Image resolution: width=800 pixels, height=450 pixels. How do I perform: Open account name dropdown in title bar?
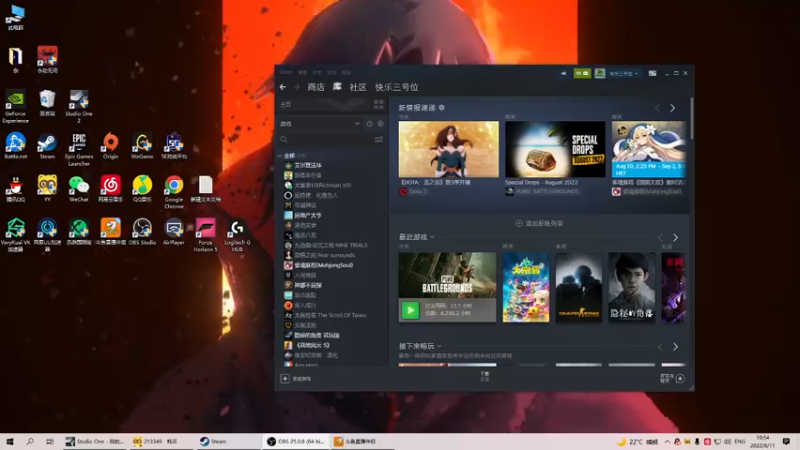[623, 74]
